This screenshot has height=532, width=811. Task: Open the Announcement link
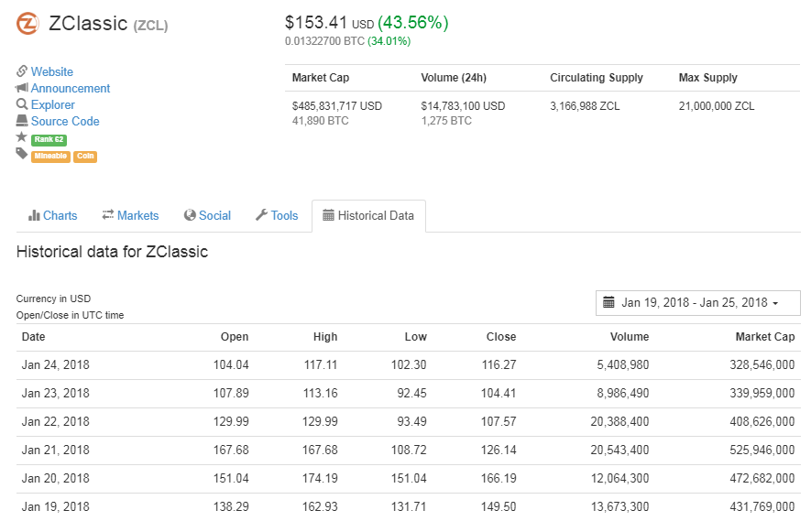71,89
